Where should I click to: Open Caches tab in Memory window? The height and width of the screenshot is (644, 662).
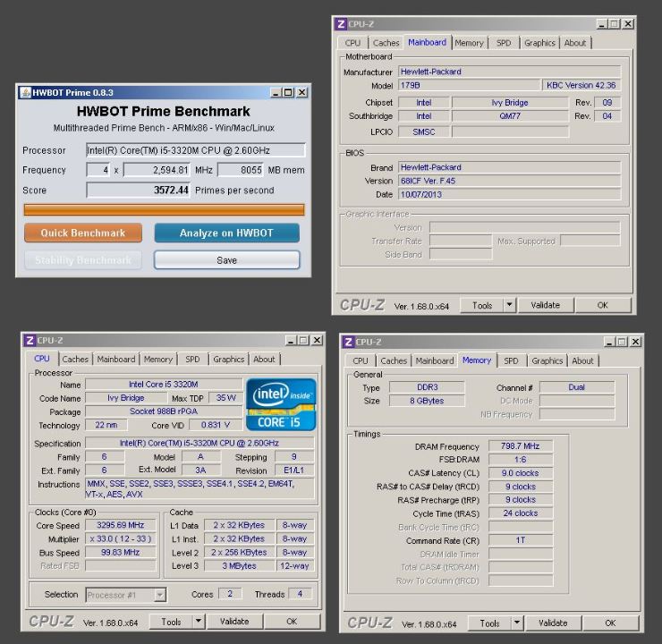(x=394, y=360)
